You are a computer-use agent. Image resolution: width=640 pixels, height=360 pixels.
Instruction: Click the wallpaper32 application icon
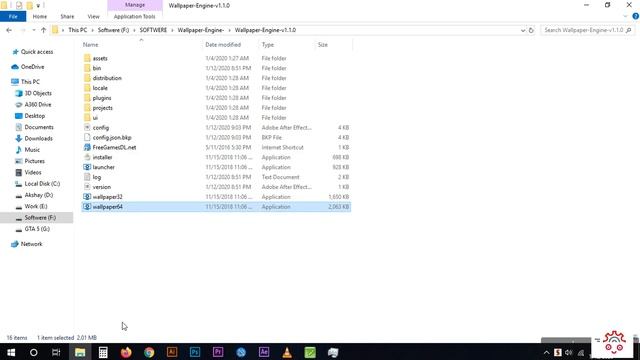(87, 197)
